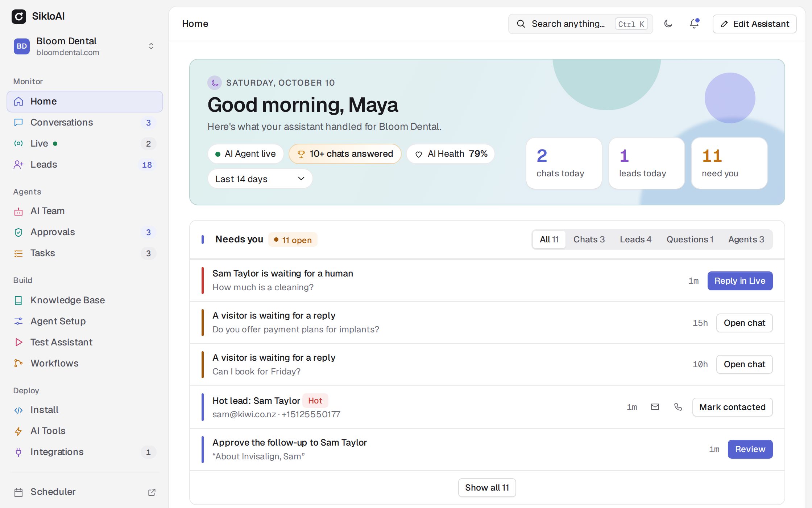Open the Last 14 days dropdown
The image size is (812, 508).
[260, 179]
